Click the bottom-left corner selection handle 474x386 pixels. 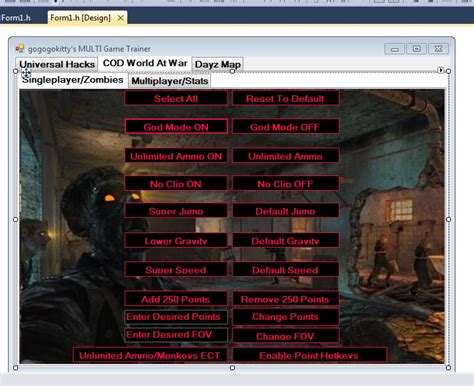[16, 368]
